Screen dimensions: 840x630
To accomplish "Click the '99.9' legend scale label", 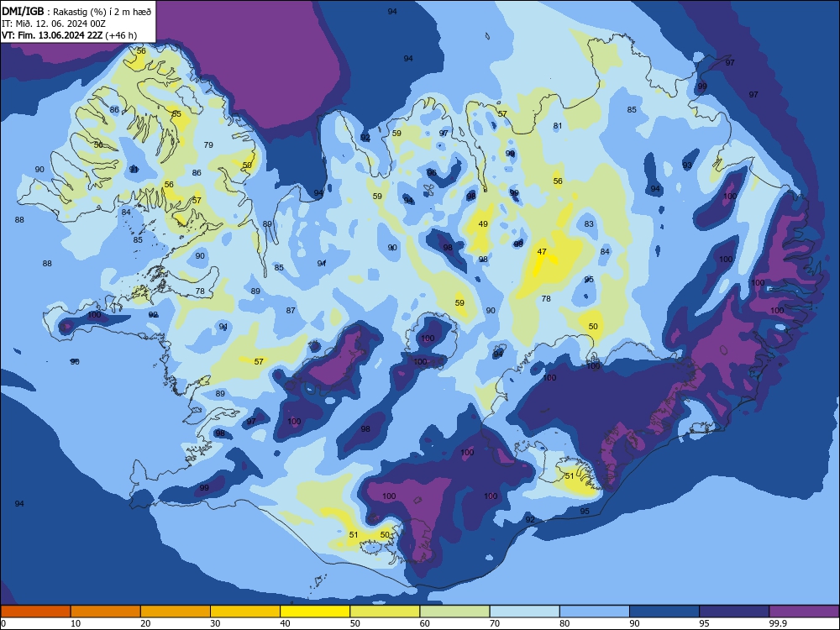I will coord(778,623).
